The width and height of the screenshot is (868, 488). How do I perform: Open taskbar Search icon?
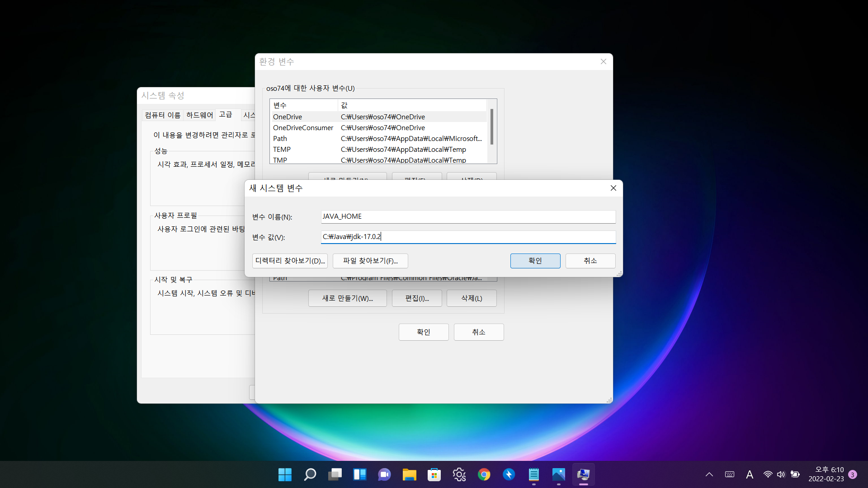point(310,474)
